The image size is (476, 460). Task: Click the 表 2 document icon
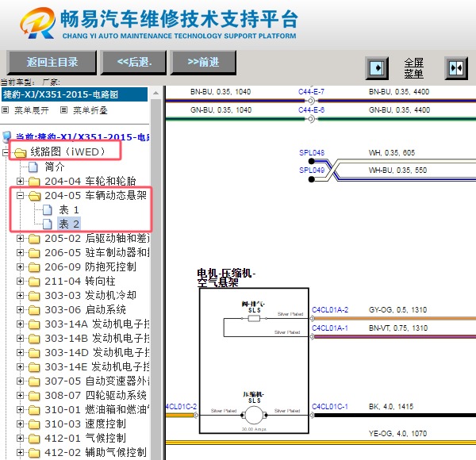click(48, 224)
